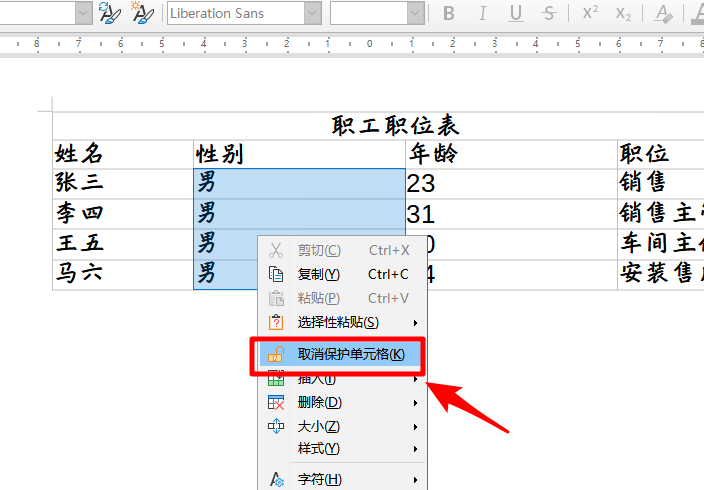
Task: Expand the 删除 submenu arrow
Action: pos(415,403)
